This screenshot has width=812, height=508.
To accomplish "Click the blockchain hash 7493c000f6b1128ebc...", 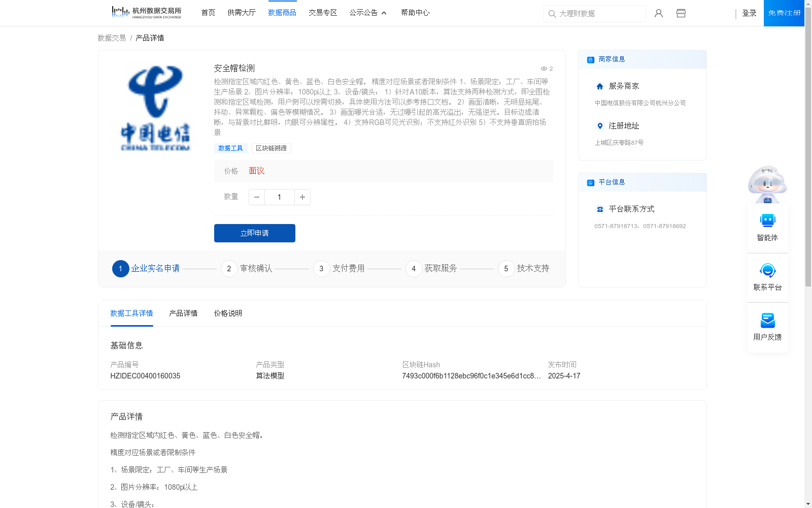I will [x=471, y=376].
